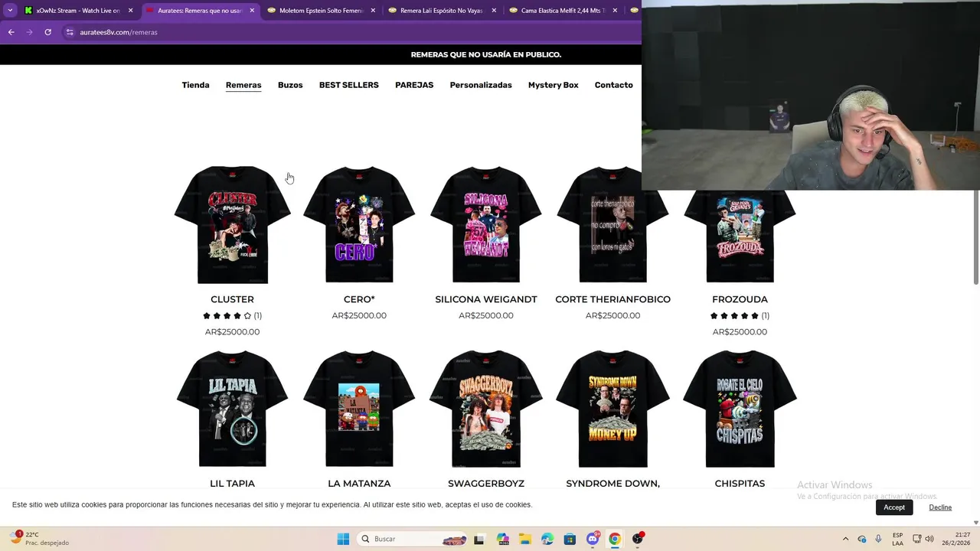Click the SILICONA WEIGANDT product title

(x=486, y=299)
